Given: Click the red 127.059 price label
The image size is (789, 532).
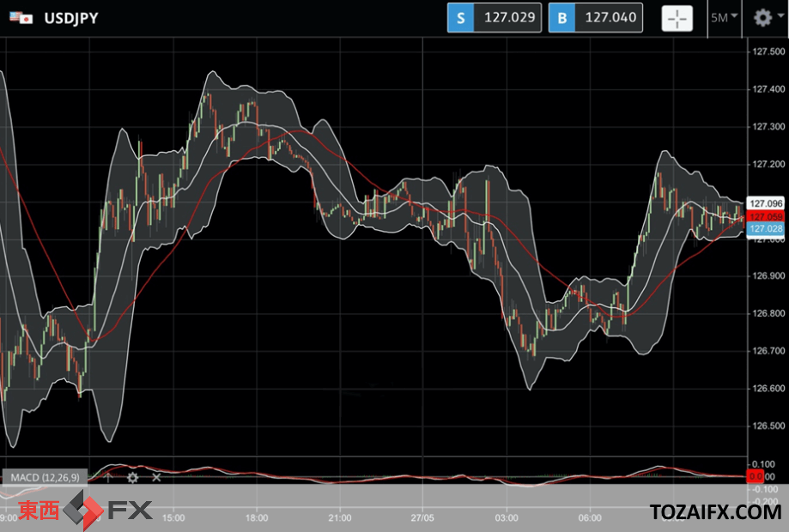Looking at the screenshot, I should point(765,216).
